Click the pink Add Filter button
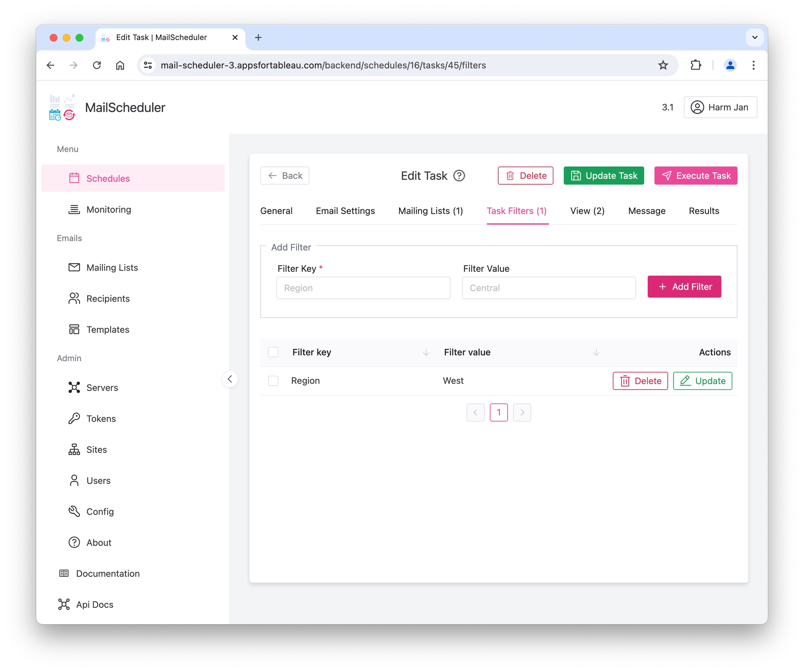Viewport: 804px width, 672px height. point(684,287)
